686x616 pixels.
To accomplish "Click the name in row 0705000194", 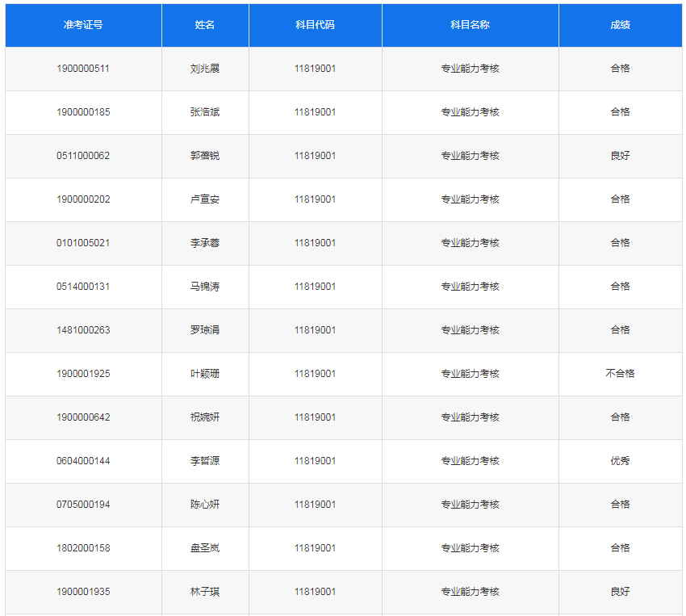I will [205, 505].
